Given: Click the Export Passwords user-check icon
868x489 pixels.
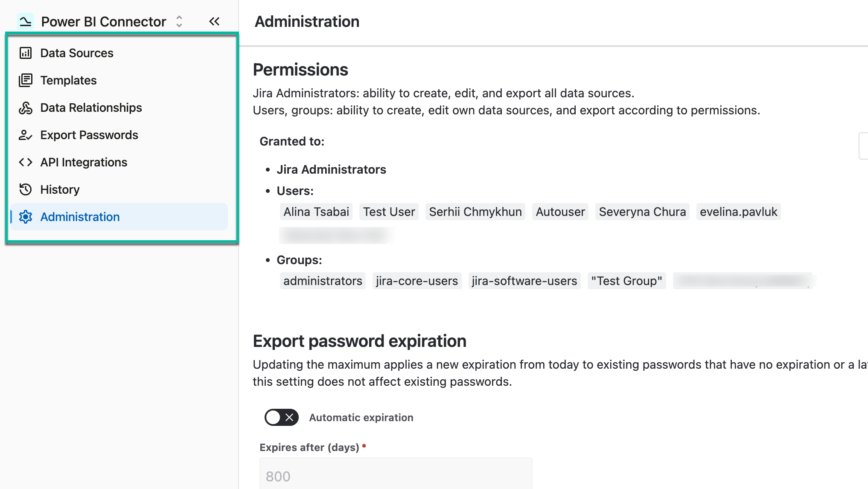Looking at the screenshot, I should pos(26,135).
